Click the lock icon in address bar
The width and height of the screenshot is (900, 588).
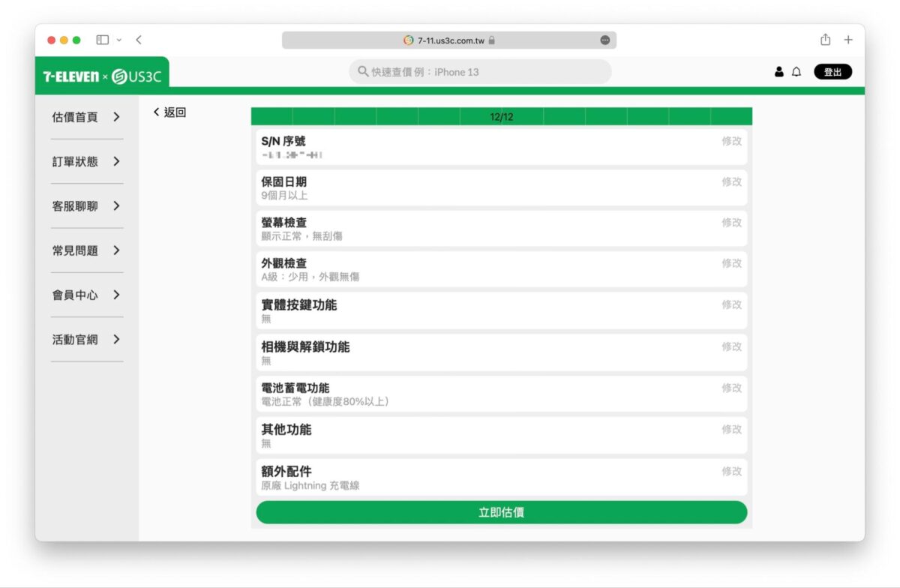click(492, 40)
